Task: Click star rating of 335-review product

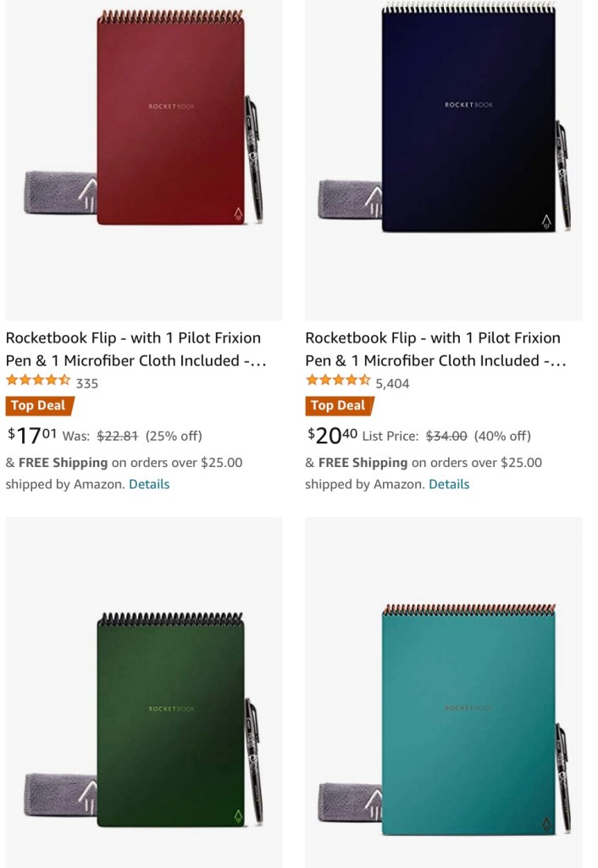Action: 38,381
